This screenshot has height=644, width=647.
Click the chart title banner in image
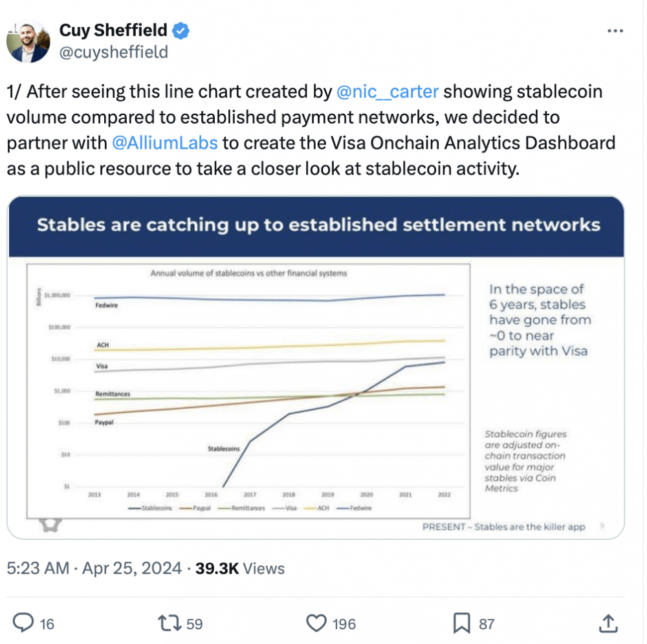click(x=316, y=226)
